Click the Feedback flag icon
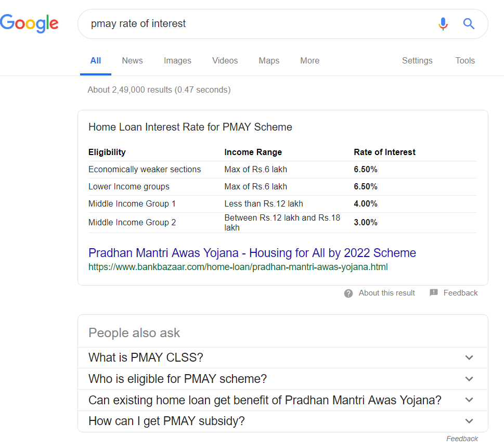 pos(434,292)
